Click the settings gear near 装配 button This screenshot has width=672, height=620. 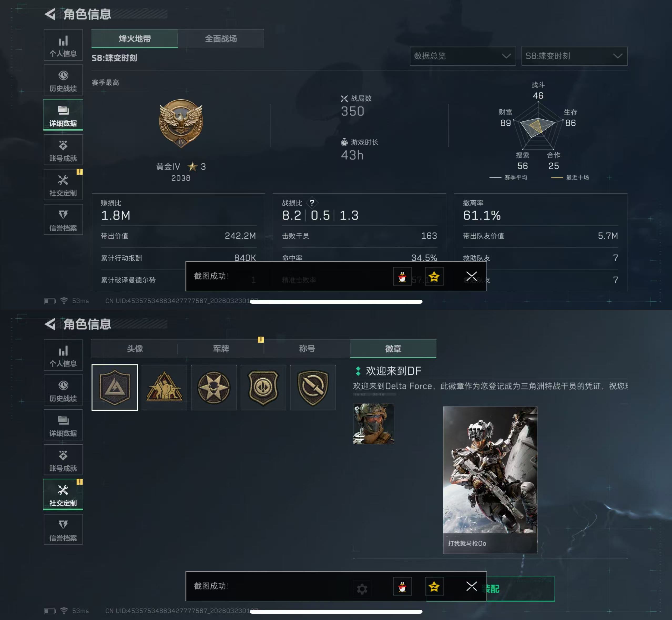click(362, 589)
